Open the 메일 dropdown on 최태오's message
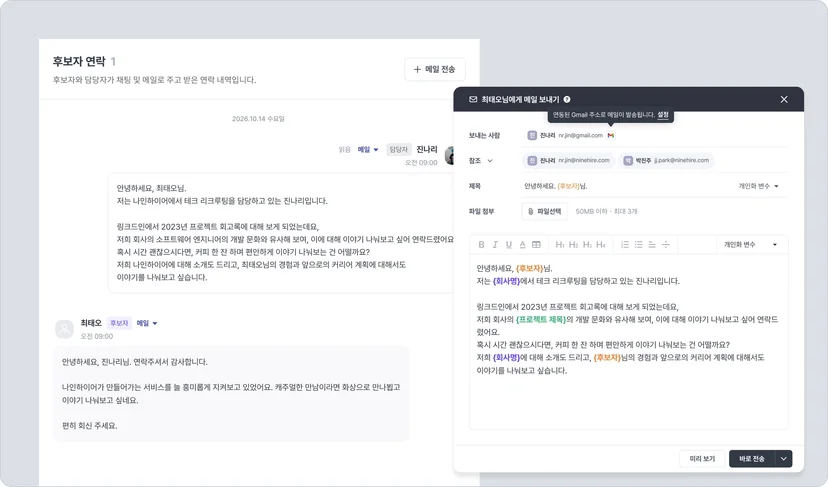 click(147, 323)
